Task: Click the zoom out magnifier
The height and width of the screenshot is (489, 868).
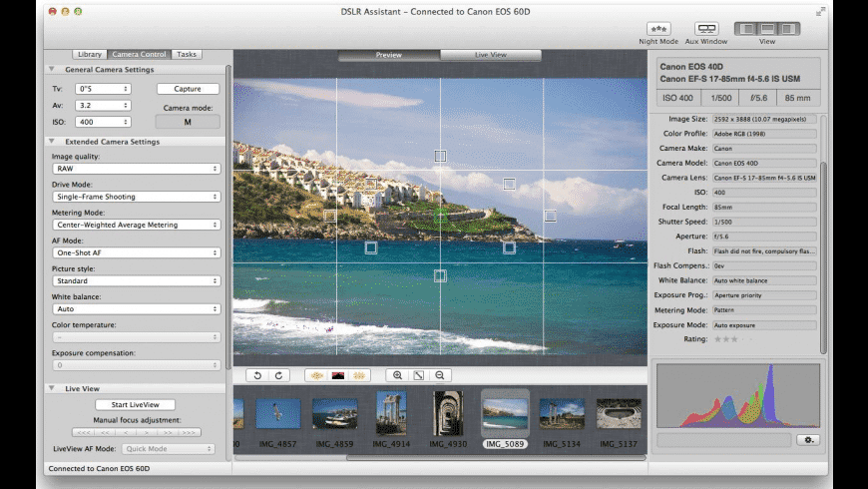Action: (439, 375)
